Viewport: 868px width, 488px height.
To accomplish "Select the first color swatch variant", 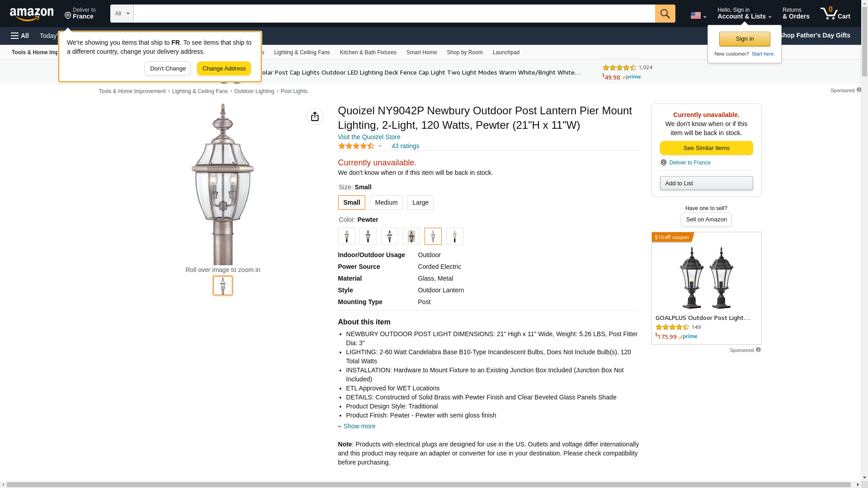I will click(347, 236).
